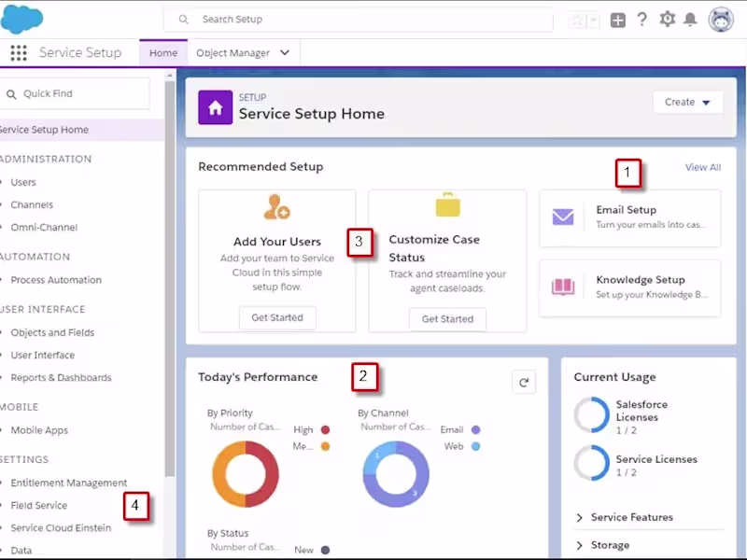Expand the Service Features section

point(579,518)
